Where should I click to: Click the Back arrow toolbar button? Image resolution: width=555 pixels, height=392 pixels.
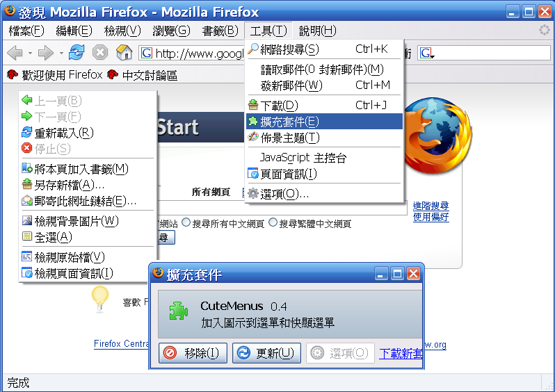(15, 53)
